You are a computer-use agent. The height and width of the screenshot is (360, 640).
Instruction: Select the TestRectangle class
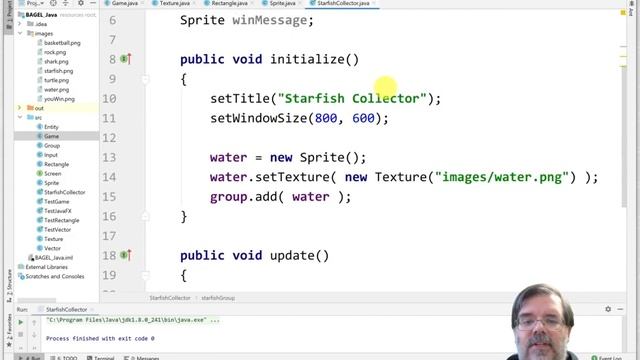(62, 220)
